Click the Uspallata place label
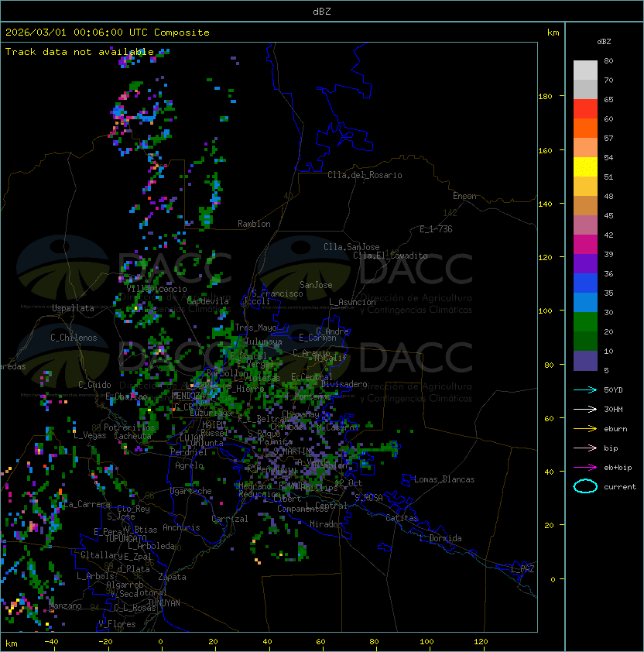644x652 pixels. pos(73,308)
